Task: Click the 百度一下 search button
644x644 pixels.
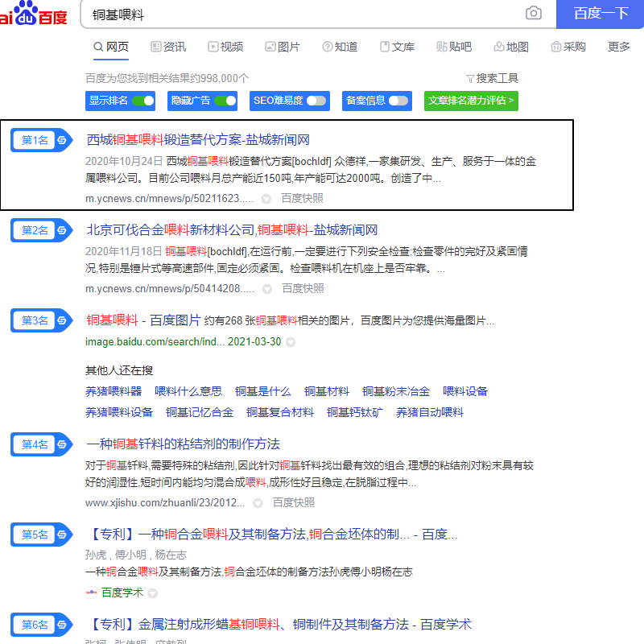Action: (x=600, y=14)
